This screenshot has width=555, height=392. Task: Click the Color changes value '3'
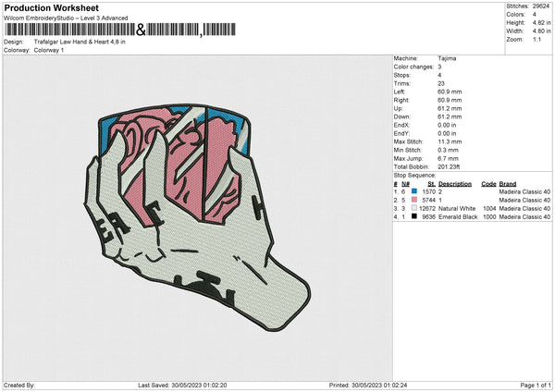pyautogui.click(x=439, y=67)
